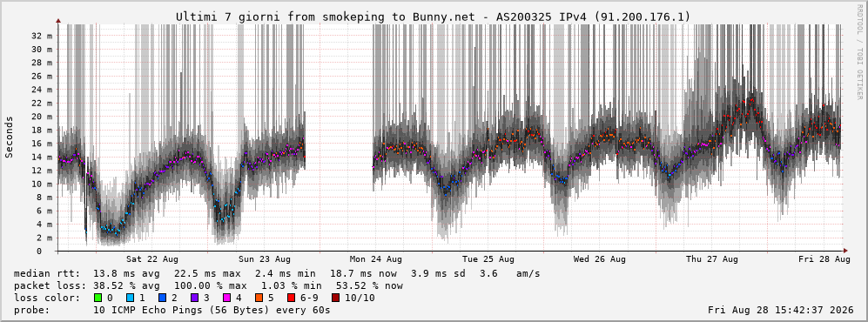Click the "14 m" y-axis value
The image size is (868, 322).
click(x=42, y=158)
